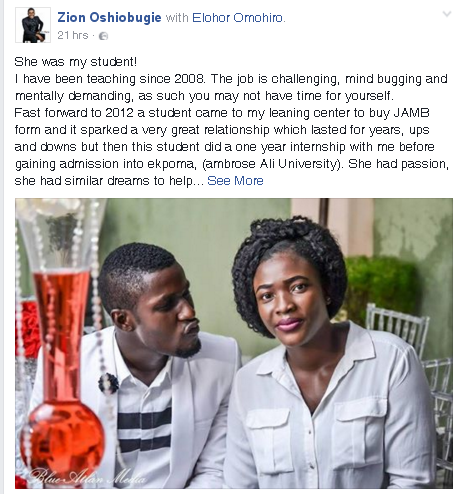Open Zion Oshiobugie's profile picture thumbnail

[x=33, y=25]
